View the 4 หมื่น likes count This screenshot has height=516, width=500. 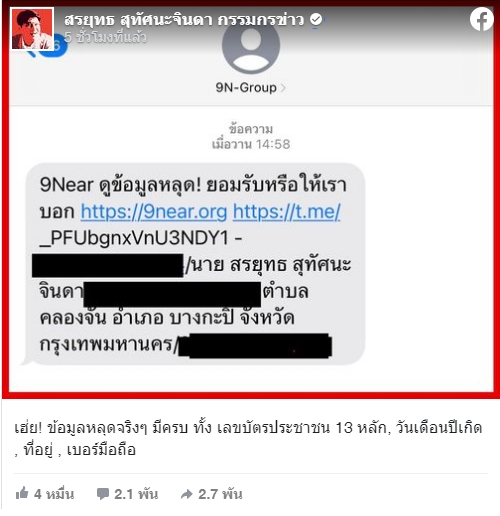[54, 494]
